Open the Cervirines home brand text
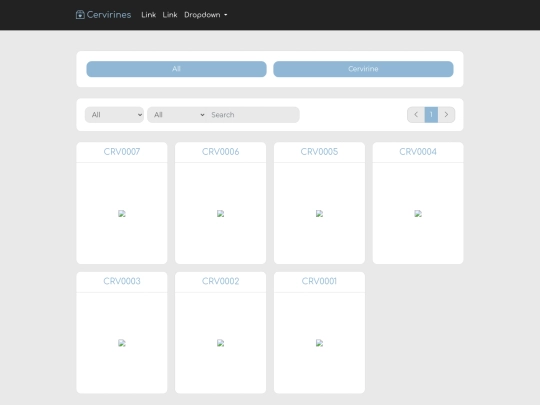 coord(109,15)
